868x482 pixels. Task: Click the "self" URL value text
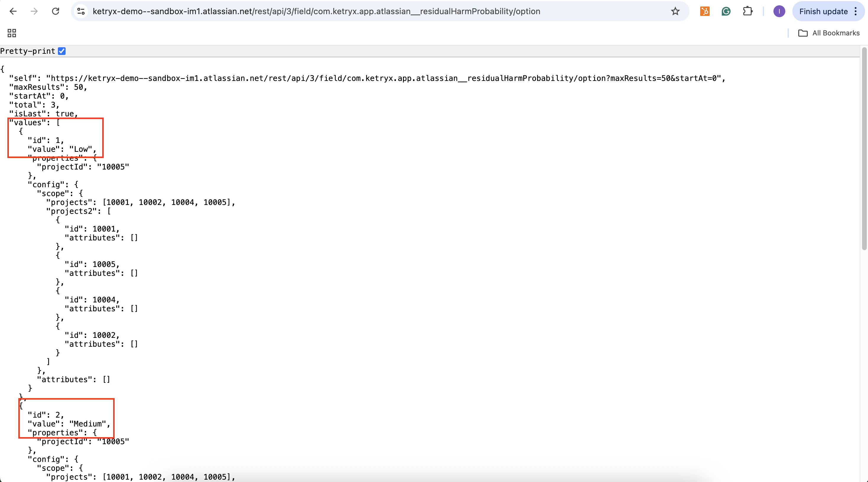pyautogui.click(x=383, y=79)
